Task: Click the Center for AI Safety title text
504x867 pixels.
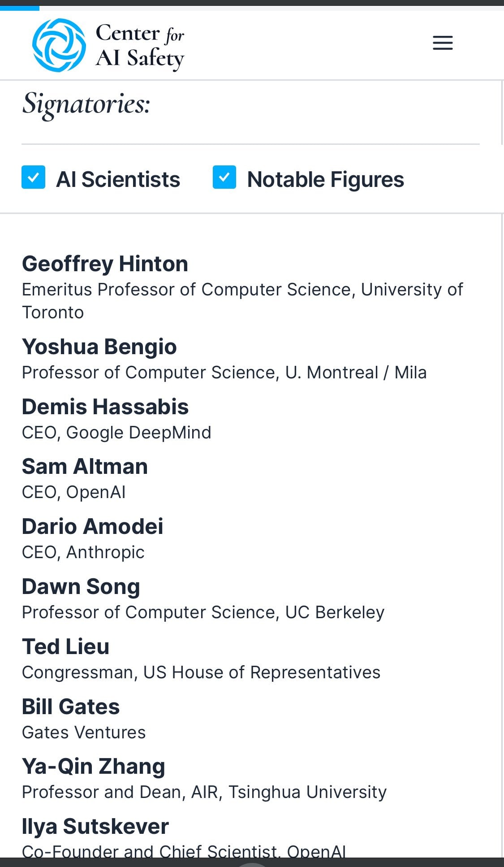Action: click(140, 46)
